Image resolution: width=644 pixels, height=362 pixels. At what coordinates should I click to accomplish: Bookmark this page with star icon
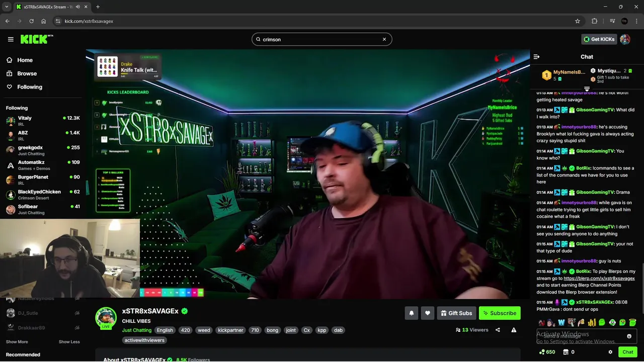point(578,21)
